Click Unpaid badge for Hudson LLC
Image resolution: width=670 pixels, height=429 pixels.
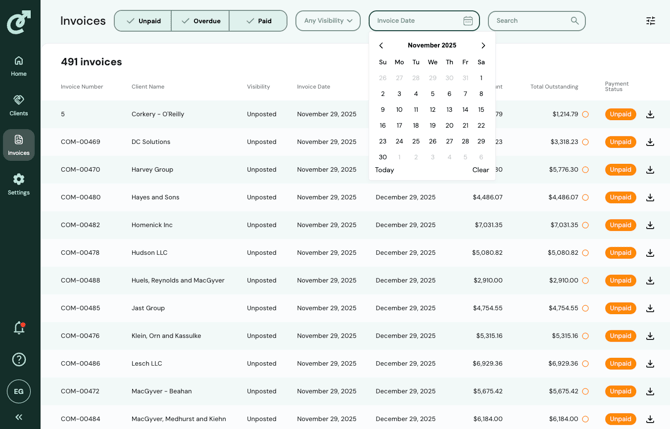click(620, 253)
